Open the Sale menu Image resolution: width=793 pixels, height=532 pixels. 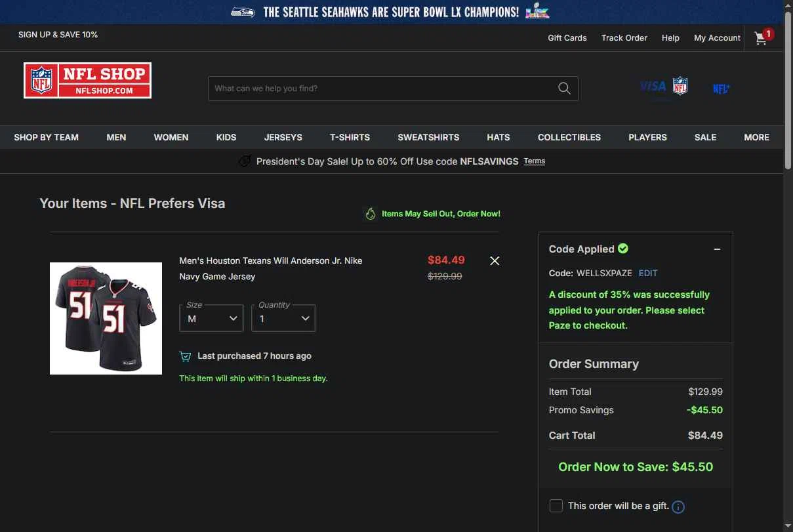point(705,137)
